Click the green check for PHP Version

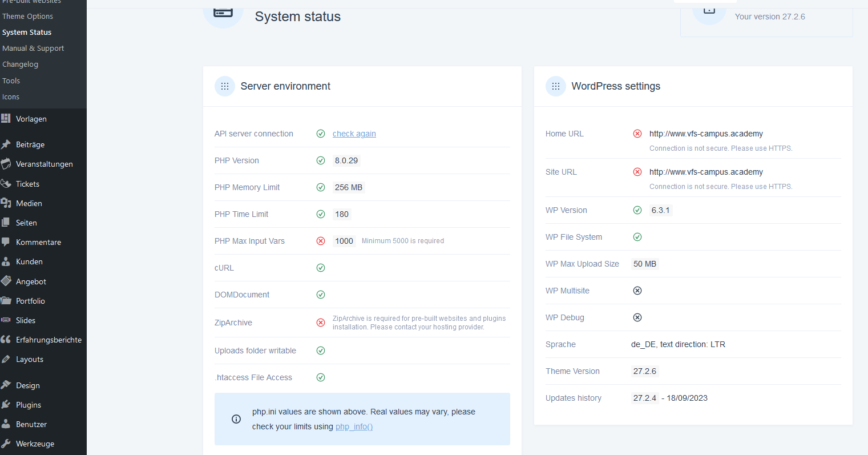coord(321,160)
